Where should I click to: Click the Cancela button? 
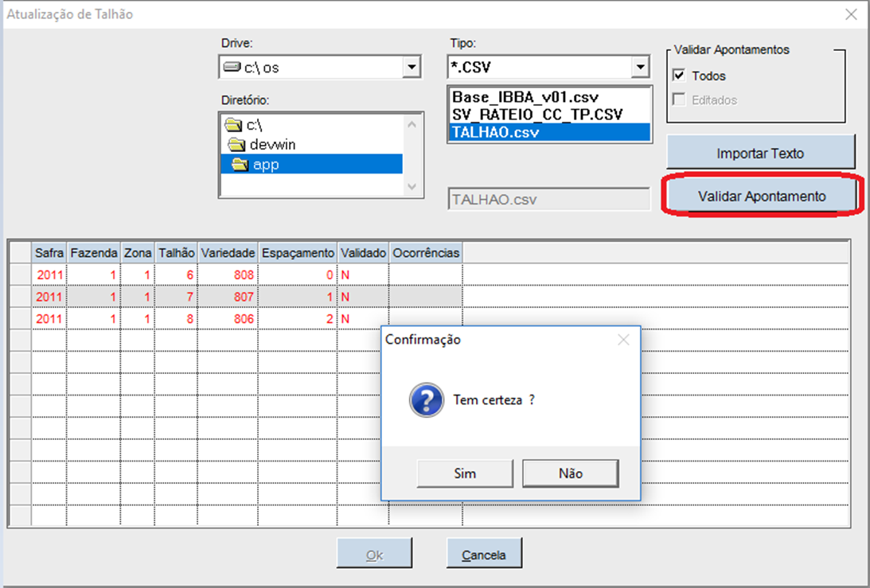[484, 555]
